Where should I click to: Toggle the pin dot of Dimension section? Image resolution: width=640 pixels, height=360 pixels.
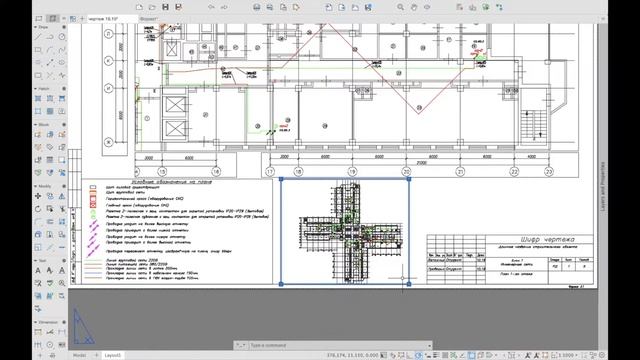64,322
